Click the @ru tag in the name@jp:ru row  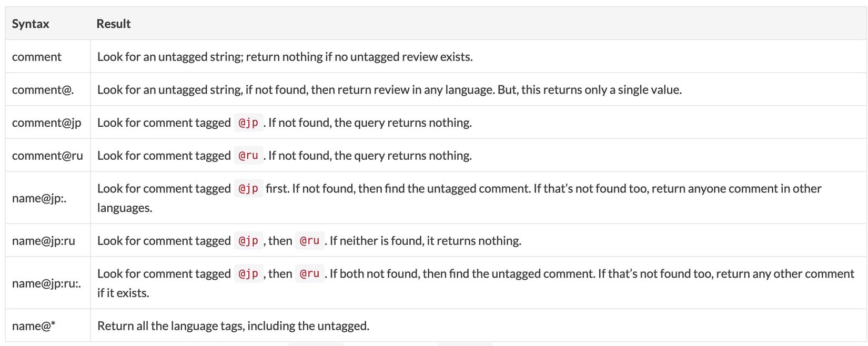[x=309, y=241]
